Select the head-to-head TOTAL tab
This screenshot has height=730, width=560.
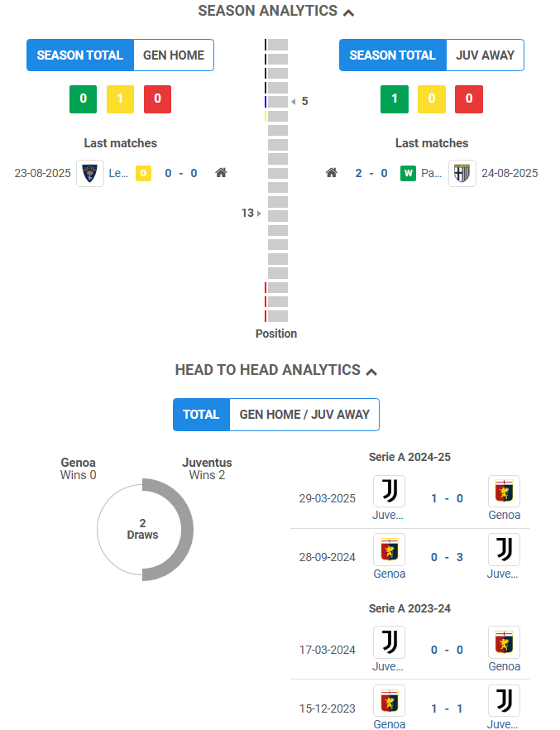(x=201, y=415)
